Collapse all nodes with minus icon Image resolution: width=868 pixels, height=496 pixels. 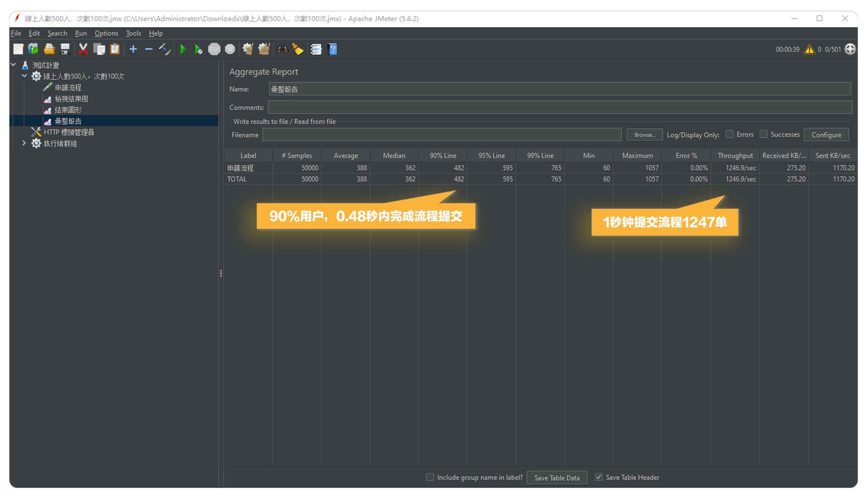click(149, 49)
